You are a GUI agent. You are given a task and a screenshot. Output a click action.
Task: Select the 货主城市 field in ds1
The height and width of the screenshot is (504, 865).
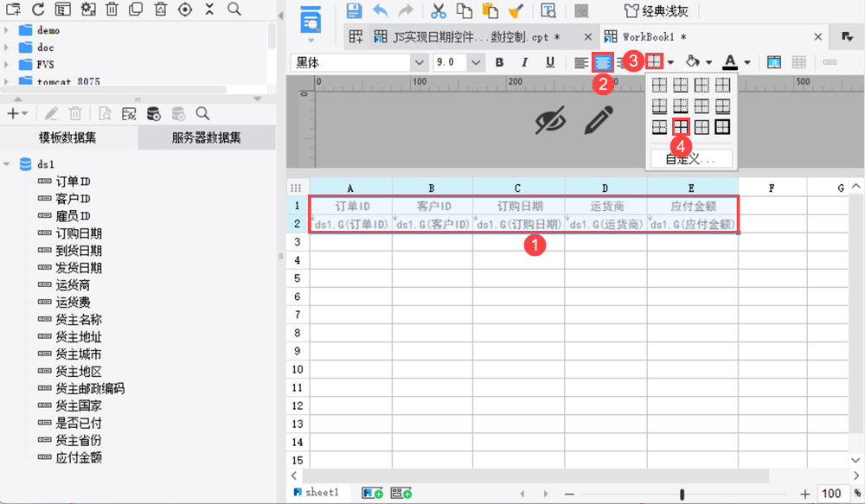tap(79, 354)
